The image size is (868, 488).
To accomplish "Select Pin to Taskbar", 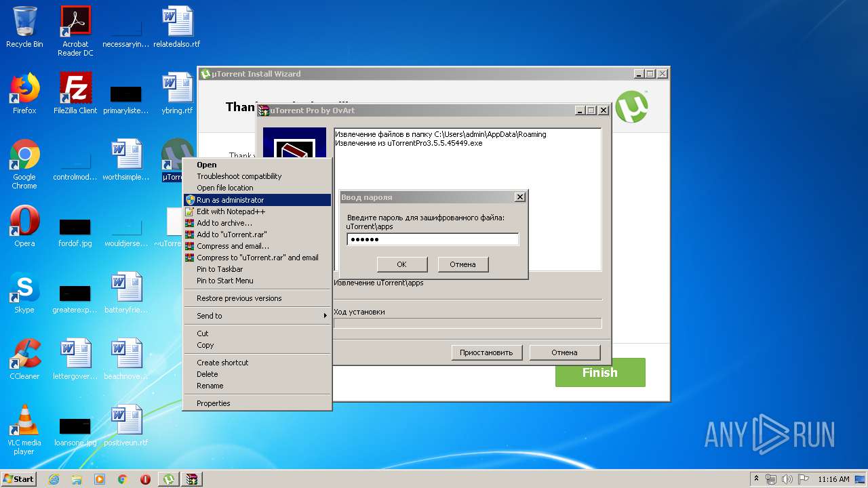I will (257, 269).
